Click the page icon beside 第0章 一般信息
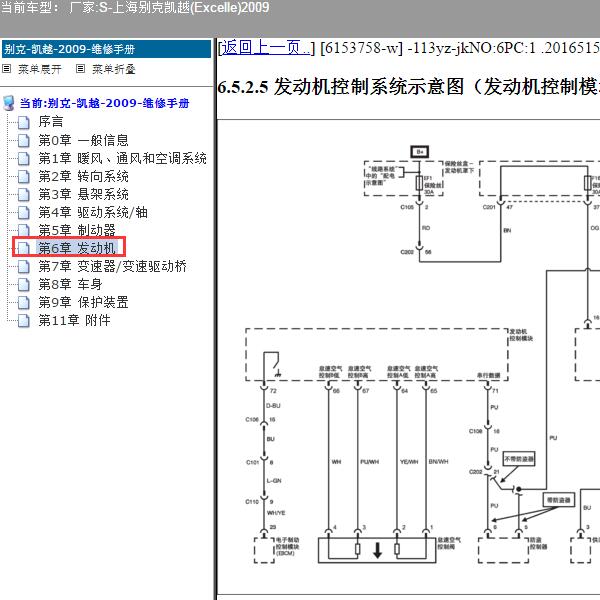The height and width of the screenshot is (600, 600). pyautogui.click(x=23, y=140)
